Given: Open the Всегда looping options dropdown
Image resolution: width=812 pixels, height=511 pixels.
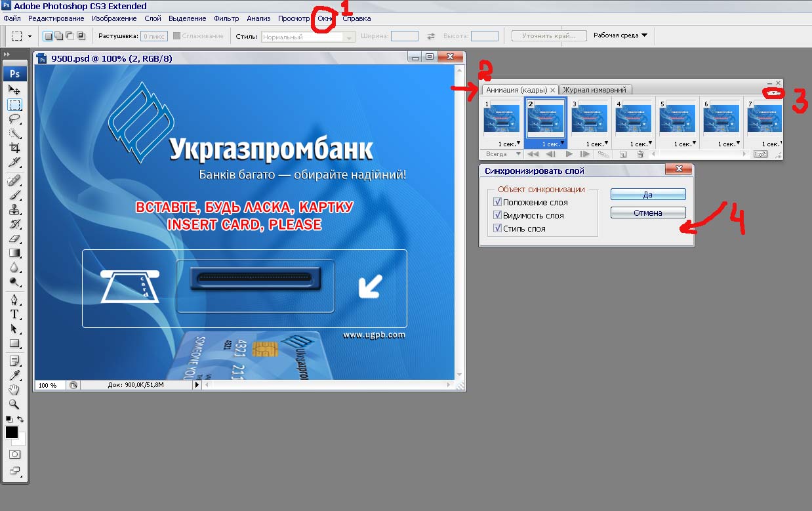Looking at the screenshot, I should tap(503, 153).
